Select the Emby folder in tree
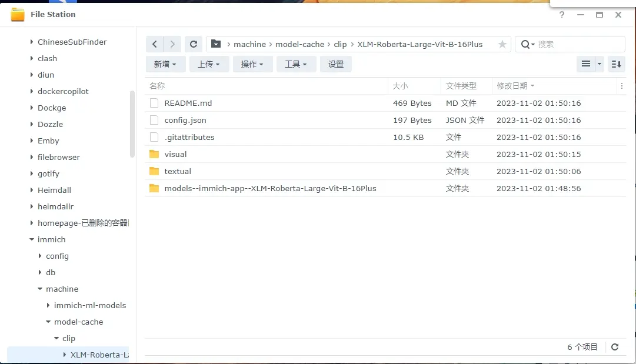This screenshot has height=364, width=636. [x=48, y=141]
